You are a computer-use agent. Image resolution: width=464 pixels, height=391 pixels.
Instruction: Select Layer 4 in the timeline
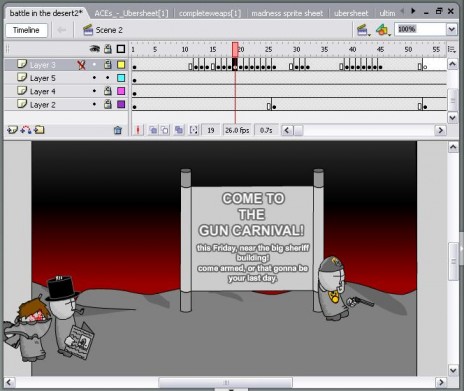[43, 91]
